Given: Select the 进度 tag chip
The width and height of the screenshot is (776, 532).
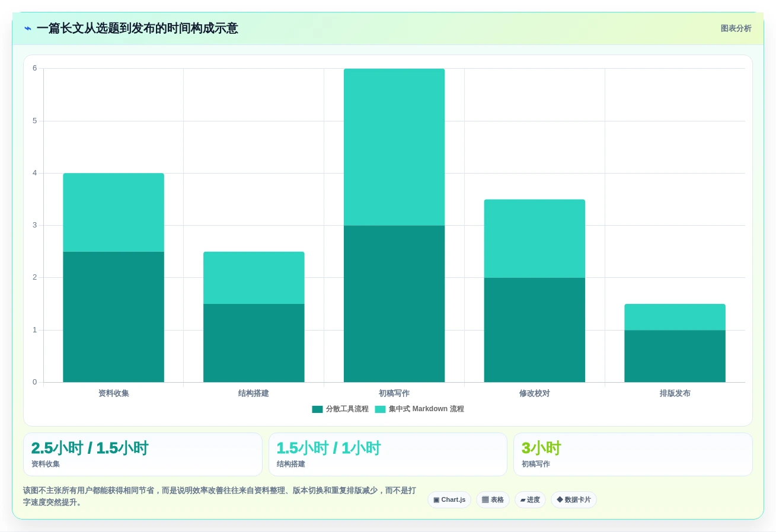Looking at the screenshot, I should pyautogui.click(x=530, y=500).
